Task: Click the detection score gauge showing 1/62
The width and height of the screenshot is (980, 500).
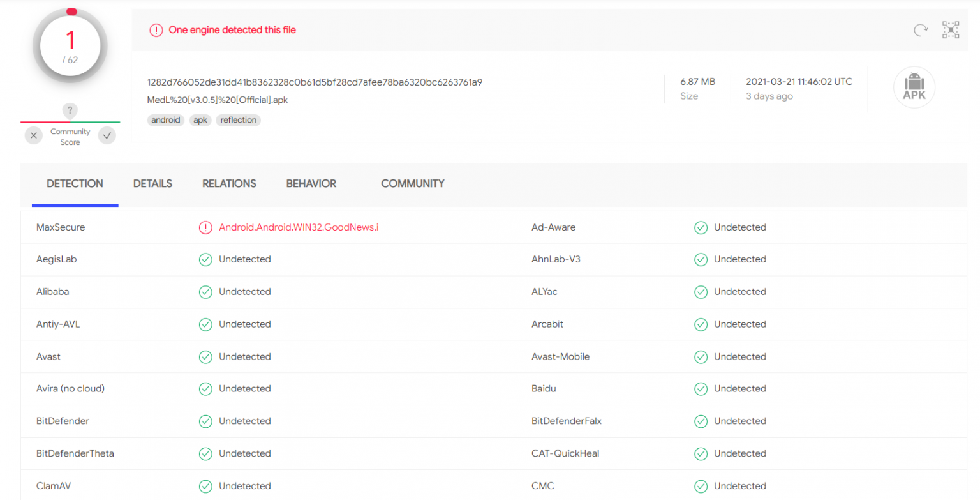Action: 70,45
